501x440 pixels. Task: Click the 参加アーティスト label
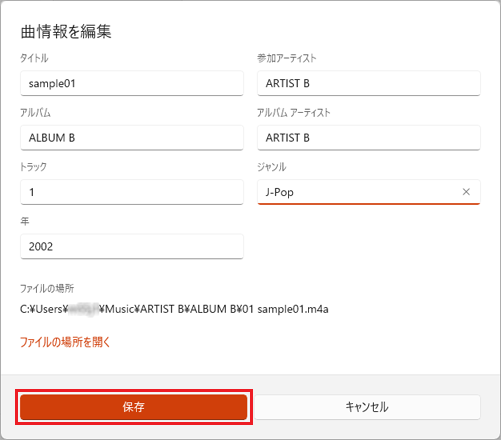tap(287, 58)
